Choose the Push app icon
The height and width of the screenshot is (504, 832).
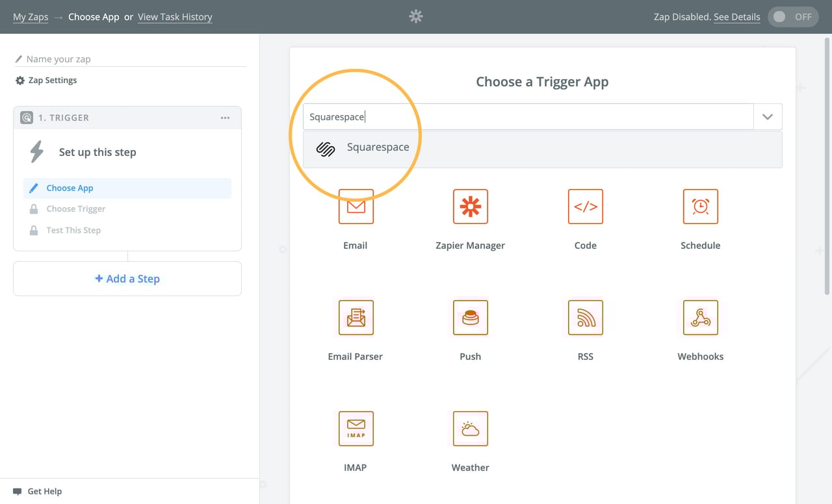coord(470,318)
